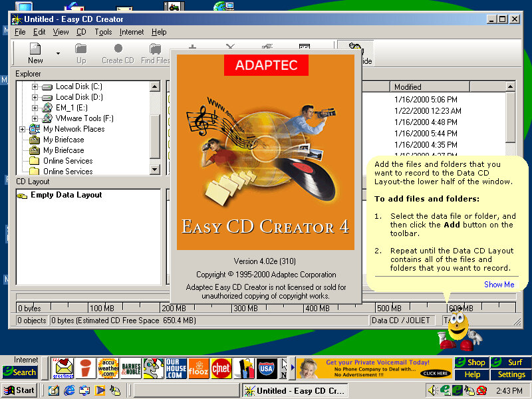Viewport: 532px width, 399px height.
Task: Open the dropdown arrow beside the New button
Action: tap(58, 53)
